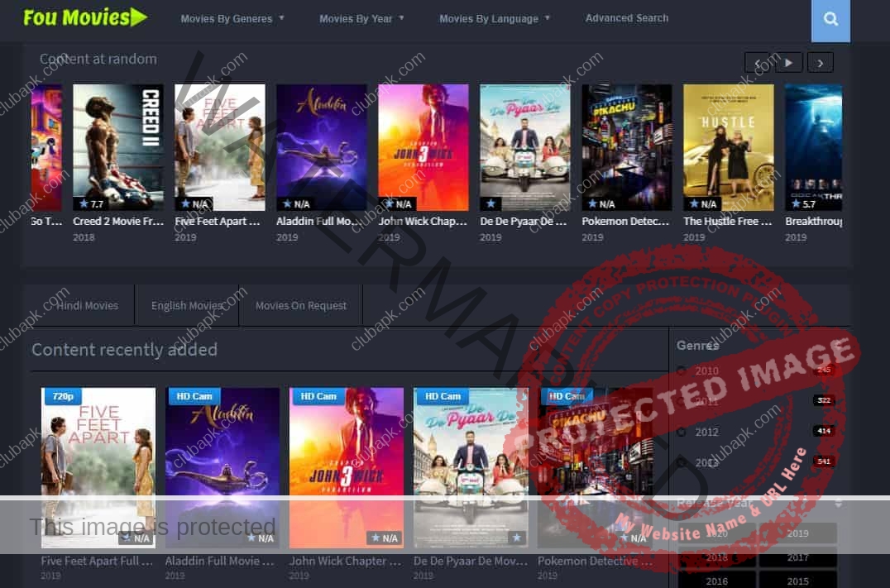Click the 'John Wick Chap...' carousel title link
Screen dimensions: 890x588
coord(423,222)
